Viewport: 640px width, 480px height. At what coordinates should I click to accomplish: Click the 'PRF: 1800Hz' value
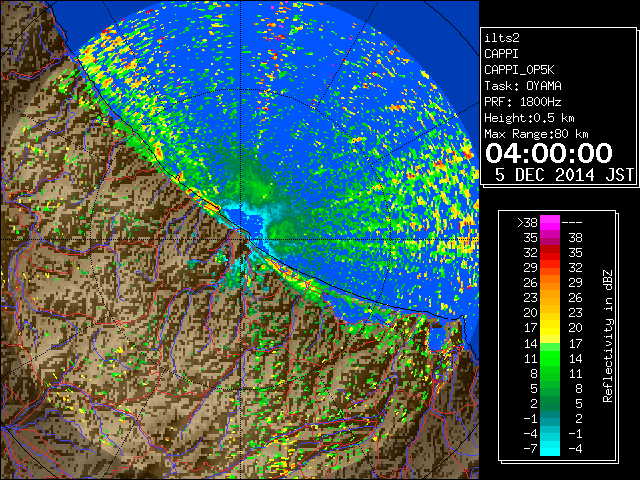tap(523, 102)
